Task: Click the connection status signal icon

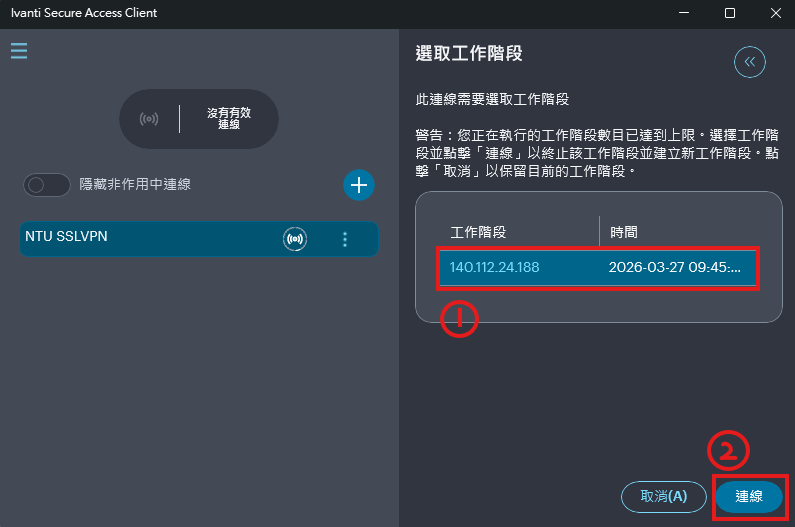Action: (149, 119)
